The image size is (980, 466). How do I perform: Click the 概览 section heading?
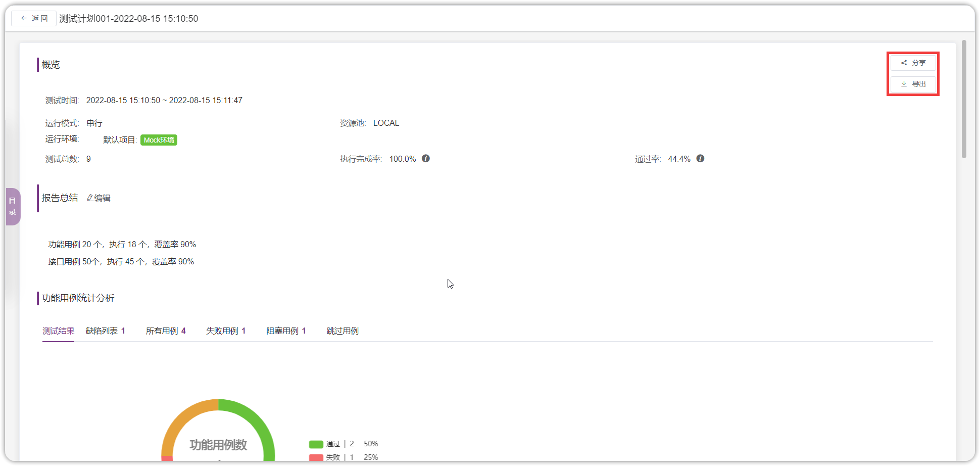click(x=51, y=65)
